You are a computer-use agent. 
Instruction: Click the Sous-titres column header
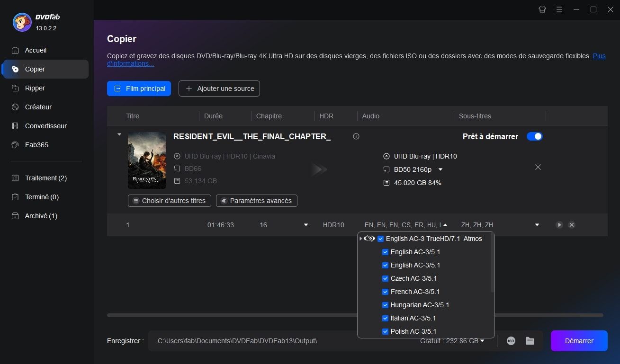coord(475,116)
